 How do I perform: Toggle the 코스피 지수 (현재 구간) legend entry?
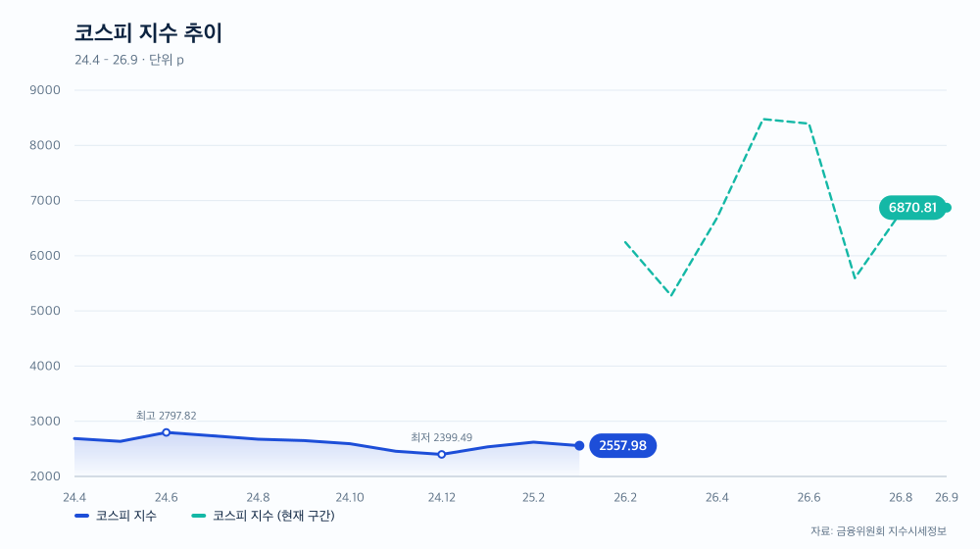pos(263,516)
